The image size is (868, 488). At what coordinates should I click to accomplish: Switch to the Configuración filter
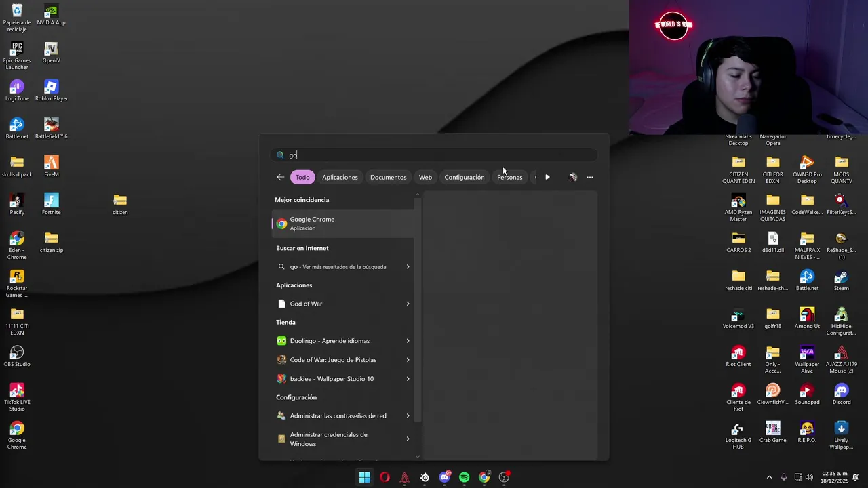click(465, 177)
